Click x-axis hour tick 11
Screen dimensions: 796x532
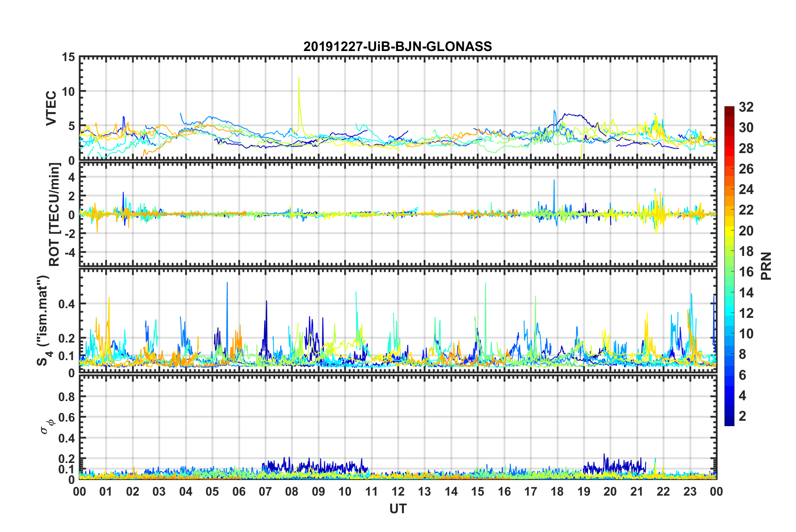point(372,491)
